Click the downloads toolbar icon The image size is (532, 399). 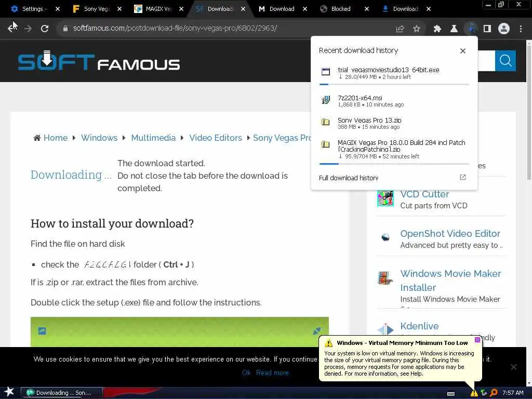[x=471, y=29]
